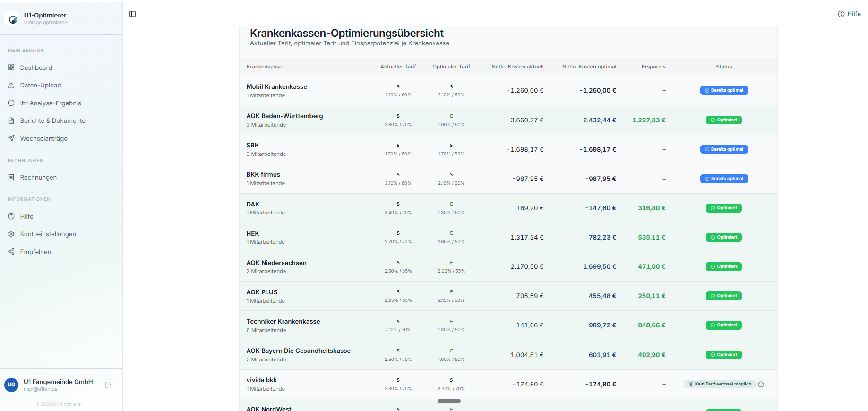Click the Dashboard grid icon
This screenshot has height=411, width=868.
(x=11, y=68)
